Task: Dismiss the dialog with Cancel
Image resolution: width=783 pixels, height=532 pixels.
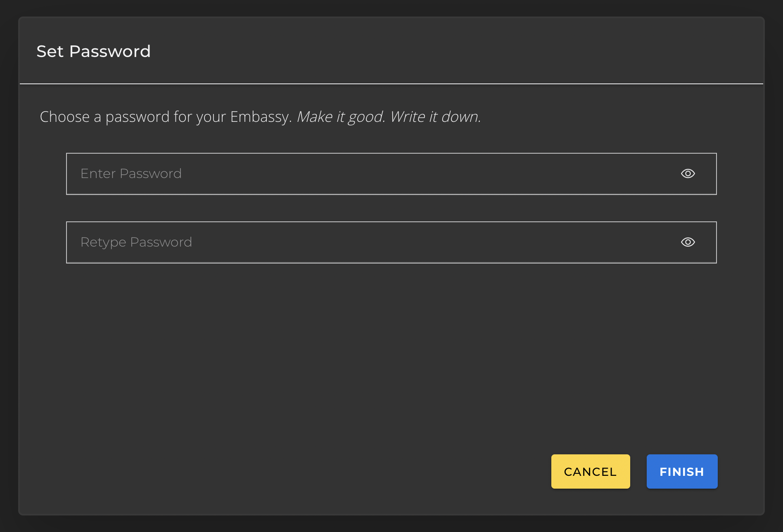Action: pos(590,471)
